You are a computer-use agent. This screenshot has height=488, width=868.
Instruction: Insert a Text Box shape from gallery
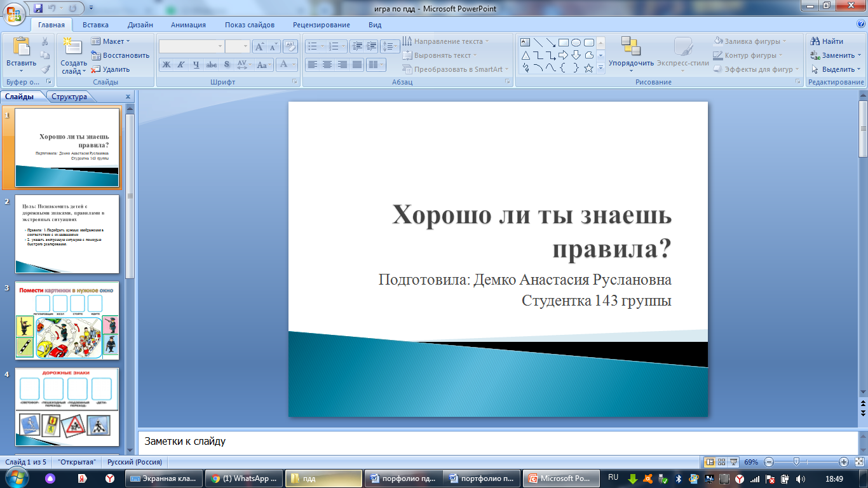tap(526, 43)
